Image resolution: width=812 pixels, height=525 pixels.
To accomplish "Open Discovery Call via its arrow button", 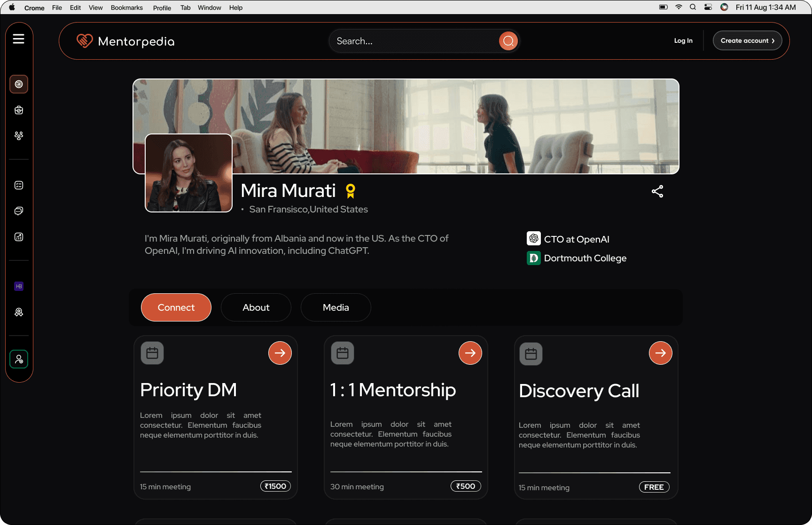I will point(661,353).
